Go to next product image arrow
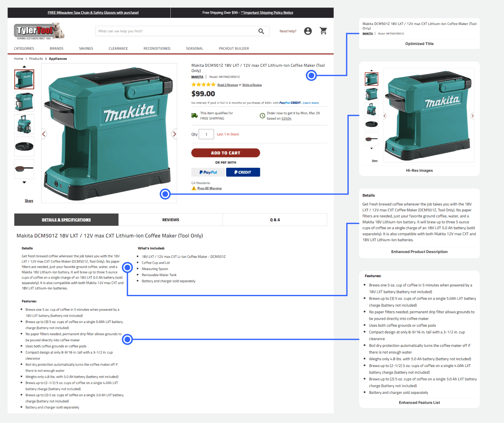The height and width of the screenshot is (423, 504). 174,134
